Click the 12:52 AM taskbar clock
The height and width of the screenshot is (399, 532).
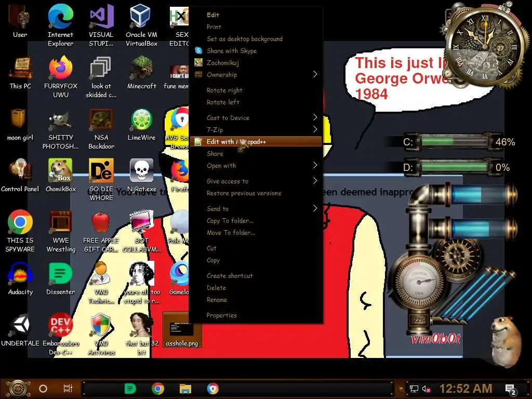click(x=466, y=389)
